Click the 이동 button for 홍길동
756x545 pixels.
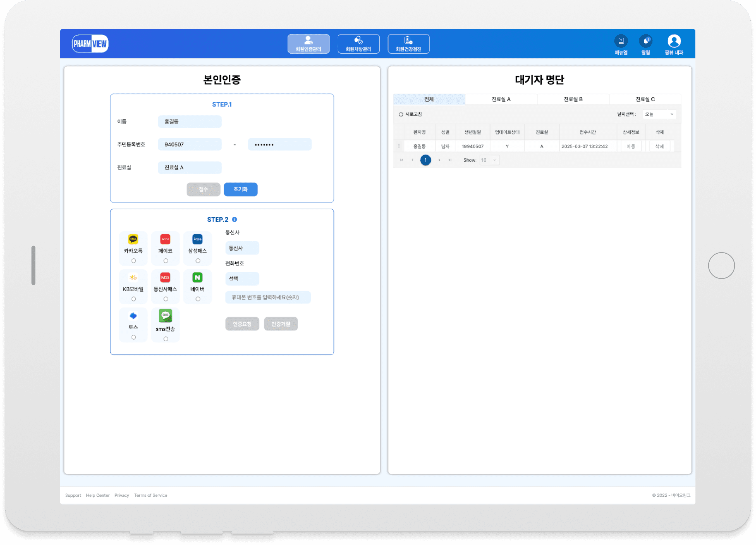pyautogui.click(x=630, y=146)
